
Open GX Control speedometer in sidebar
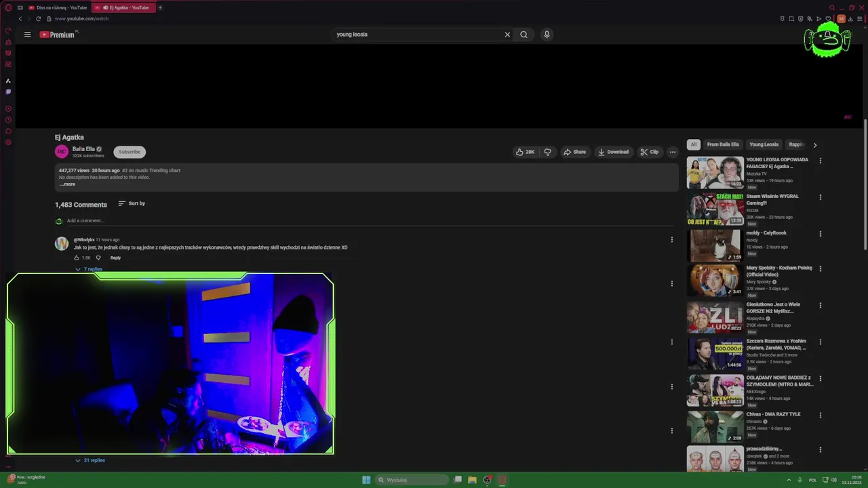tap(8, 30)
